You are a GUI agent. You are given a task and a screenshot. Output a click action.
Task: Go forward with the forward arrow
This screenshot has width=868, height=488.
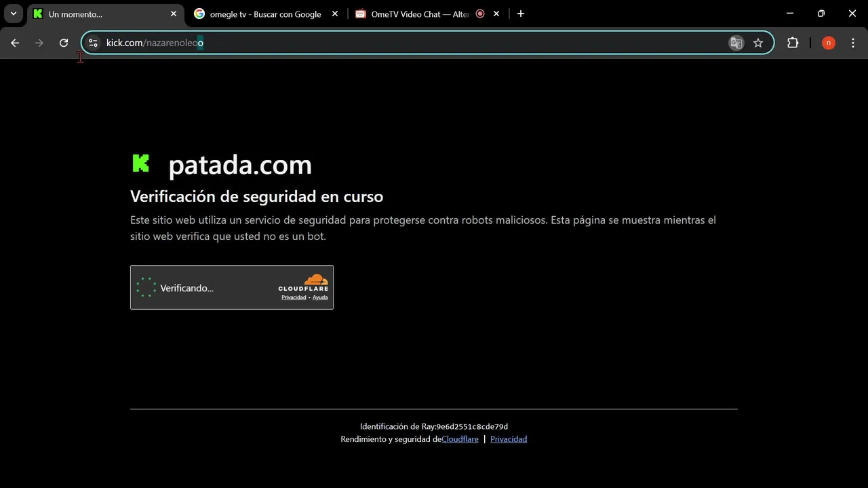39,43
